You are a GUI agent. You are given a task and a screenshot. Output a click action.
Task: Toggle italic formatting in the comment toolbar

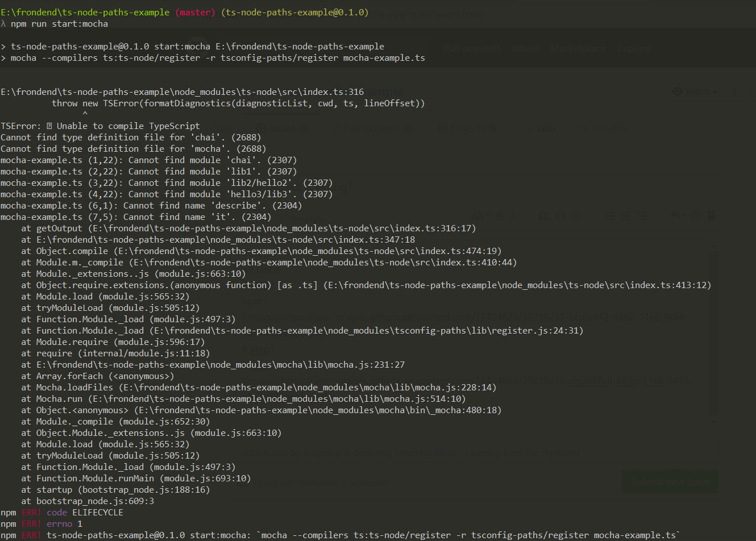coord(512,215)
